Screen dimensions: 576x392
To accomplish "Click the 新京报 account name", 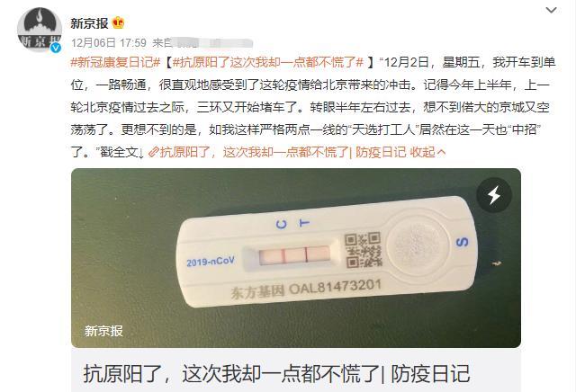I will 89,23.
